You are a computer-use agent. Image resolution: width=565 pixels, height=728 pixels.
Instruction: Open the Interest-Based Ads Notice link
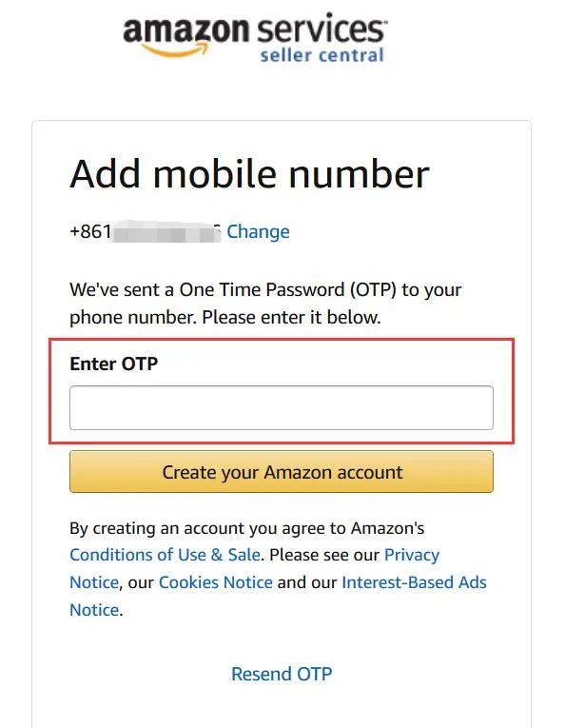coord(414,582)
